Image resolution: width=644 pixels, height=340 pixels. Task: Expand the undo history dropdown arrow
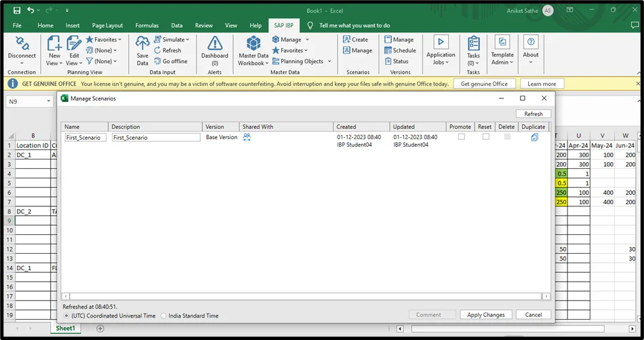point(39,10)
